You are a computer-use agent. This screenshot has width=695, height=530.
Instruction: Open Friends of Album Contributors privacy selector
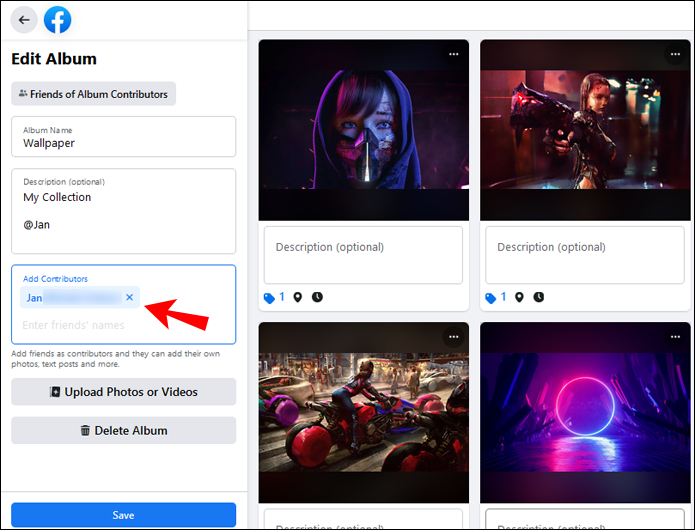94,94
